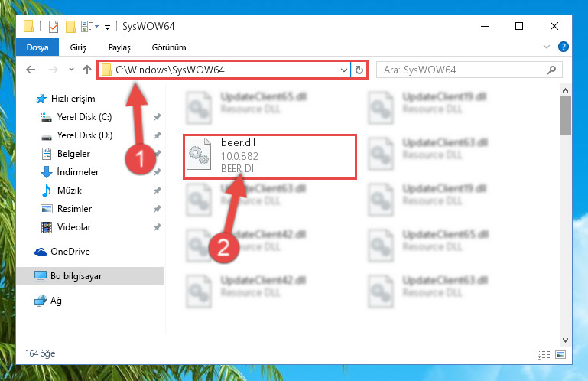Switch to the Görünüm ribbon tab

pyautogui.click(x=169, y=47)
